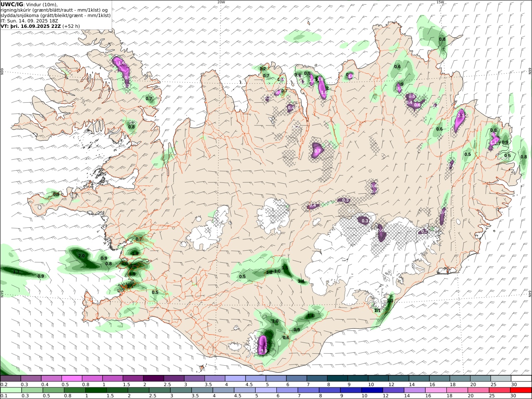
Task: Click the 3–3.5 swatch in the snow legend
Action: tap(194, 379)
